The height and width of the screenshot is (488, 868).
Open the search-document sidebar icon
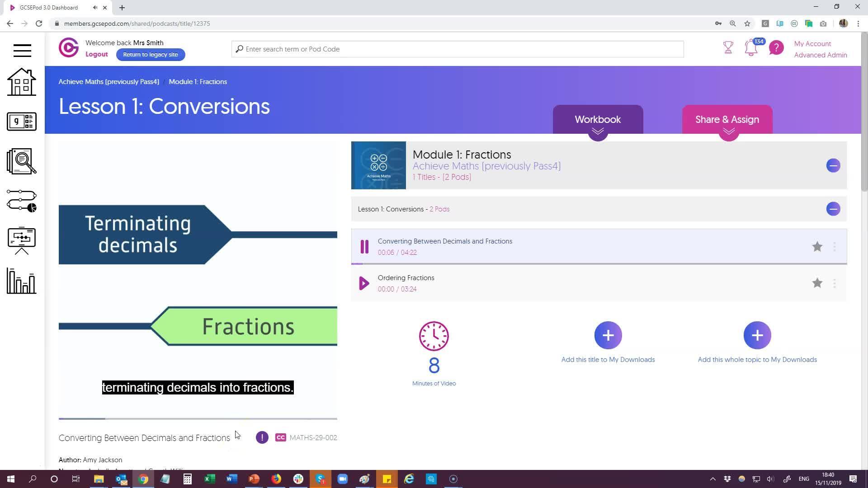click(x=22, y=161)
